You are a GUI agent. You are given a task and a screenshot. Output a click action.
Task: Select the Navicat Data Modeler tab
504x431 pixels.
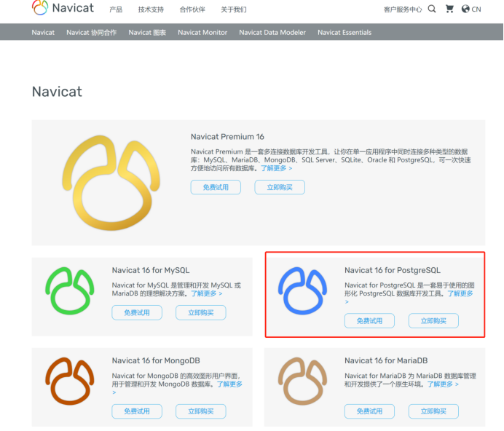[272, 33]
